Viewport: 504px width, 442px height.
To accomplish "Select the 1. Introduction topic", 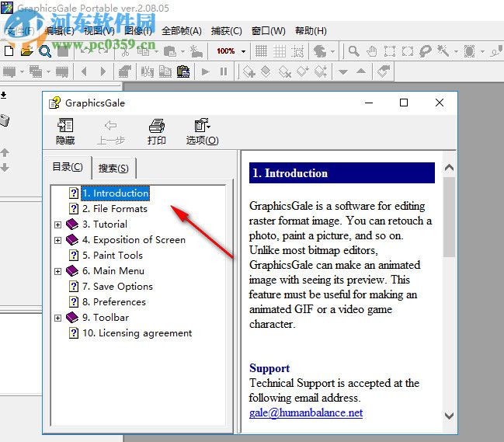I will (116, 193).
